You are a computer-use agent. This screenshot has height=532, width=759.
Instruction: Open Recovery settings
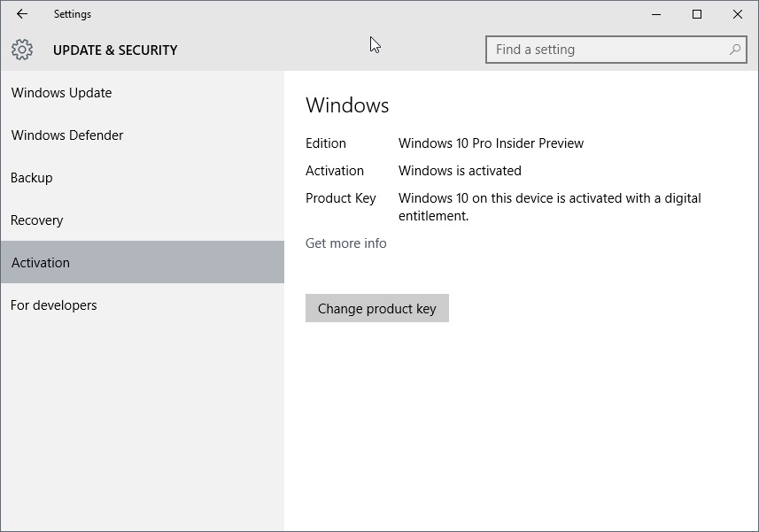tap(36, 220)
